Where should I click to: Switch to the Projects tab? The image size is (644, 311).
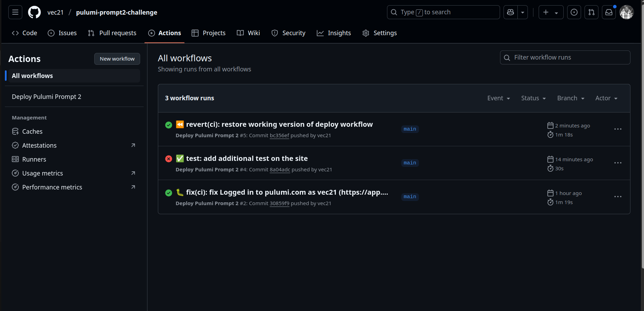209,33
